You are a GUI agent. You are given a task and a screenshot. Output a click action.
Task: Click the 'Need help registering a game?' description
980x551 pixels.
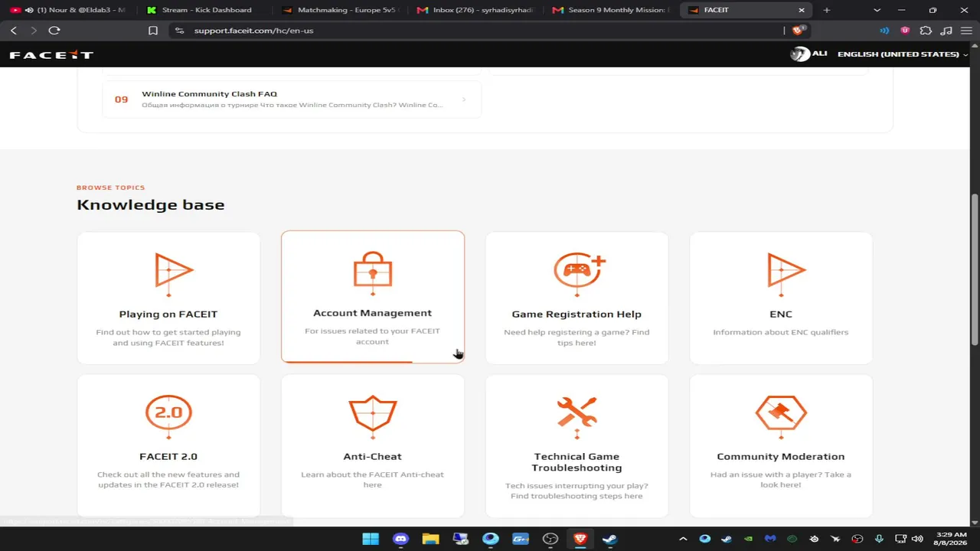tap(577, 337)
